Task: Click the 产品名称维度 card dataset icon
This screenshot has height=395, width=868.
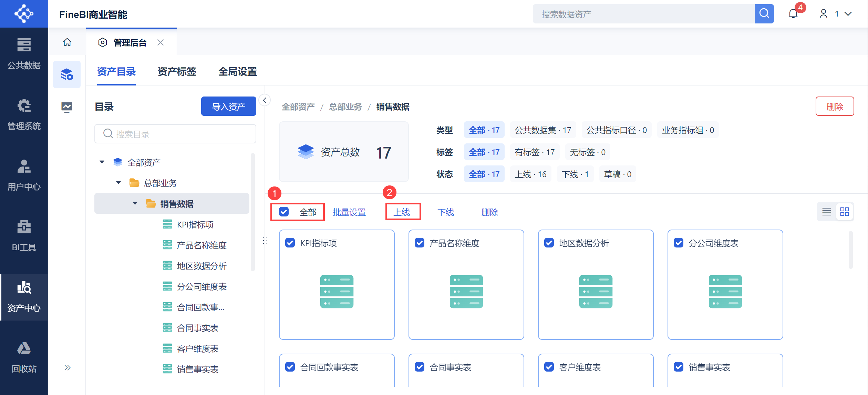Action: (466, 292)
